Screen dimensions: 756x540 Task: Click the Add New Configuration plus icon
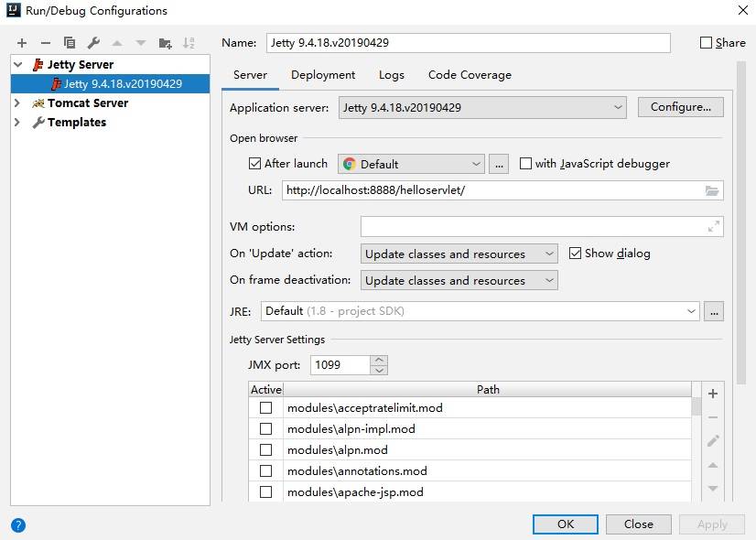point(22,43)
